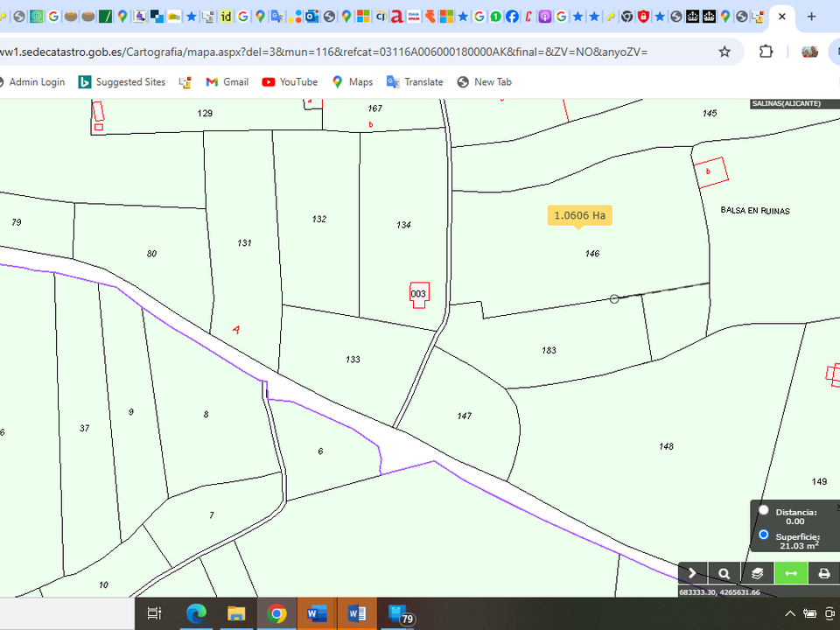Switch to the red shield tab
This screenshot has width=840, height=630.
[643, 17]
